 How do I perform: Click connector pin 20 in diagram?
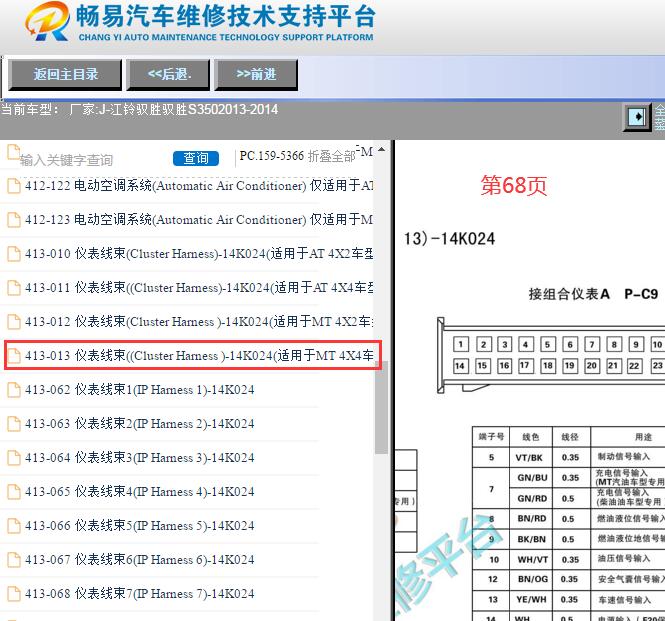click(592, 366)
